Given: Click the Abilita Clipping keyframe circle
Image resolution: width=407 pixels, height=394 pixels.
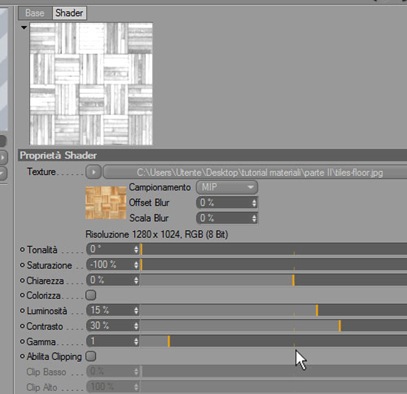Looking at the screenshot, I should tap(22, 356).
